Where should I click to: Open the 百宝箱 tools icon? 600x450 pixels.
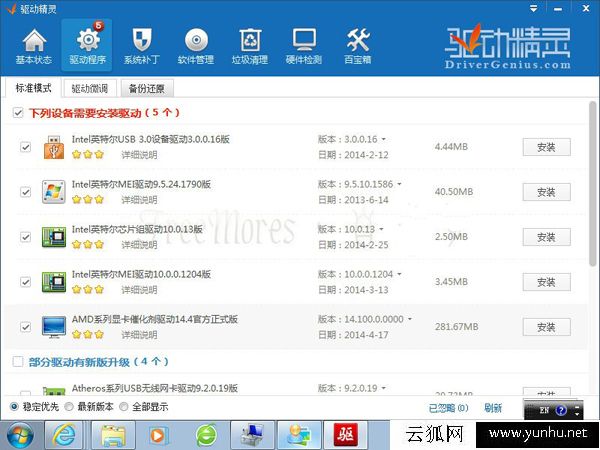[358, 46]
